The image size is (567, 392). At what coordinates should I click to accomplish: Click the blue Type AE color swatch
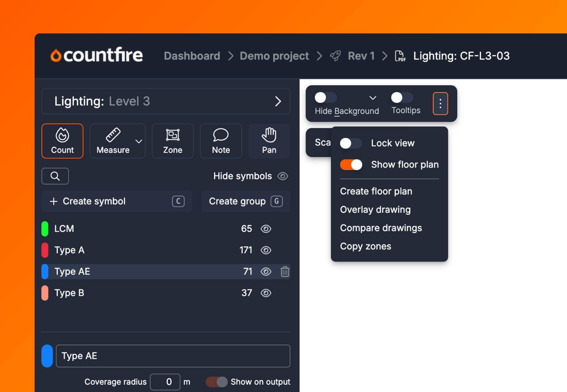tap(47, 356)
